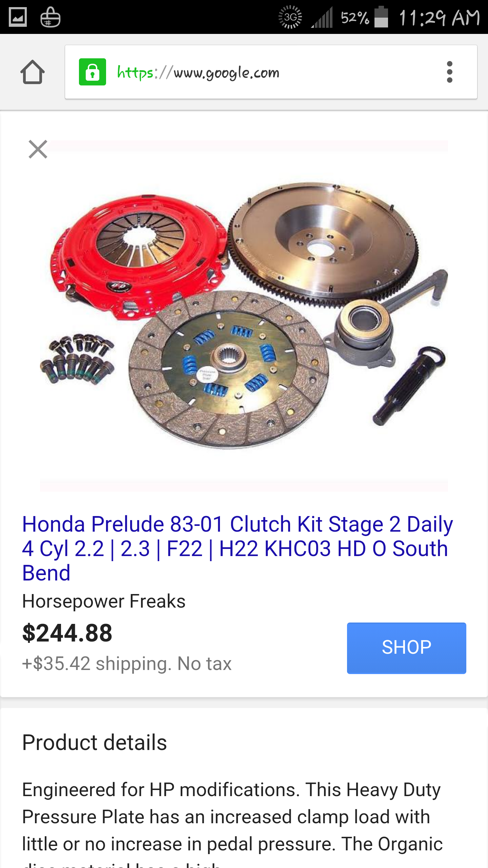488x868 pixels.
Task: Open the three-dot browser menu
Action: coord(449,72)
